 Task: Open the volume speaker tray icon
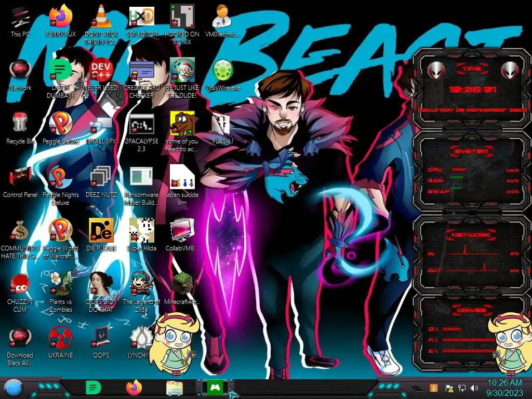pos(474,388)
